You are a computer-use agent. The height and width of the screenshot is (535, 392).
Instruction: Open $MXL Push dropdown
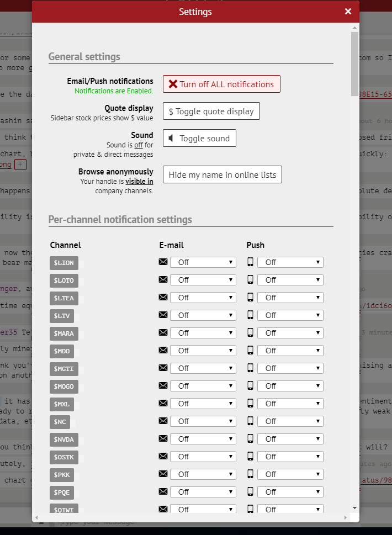290,404
